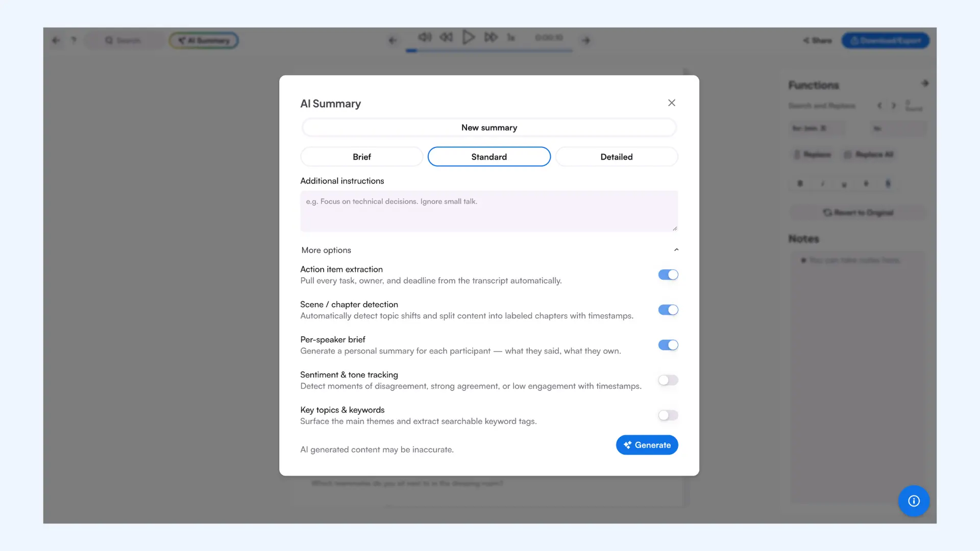Click right arrow beside the playback time
980x551 pixels.
click(x=586, y=40)
